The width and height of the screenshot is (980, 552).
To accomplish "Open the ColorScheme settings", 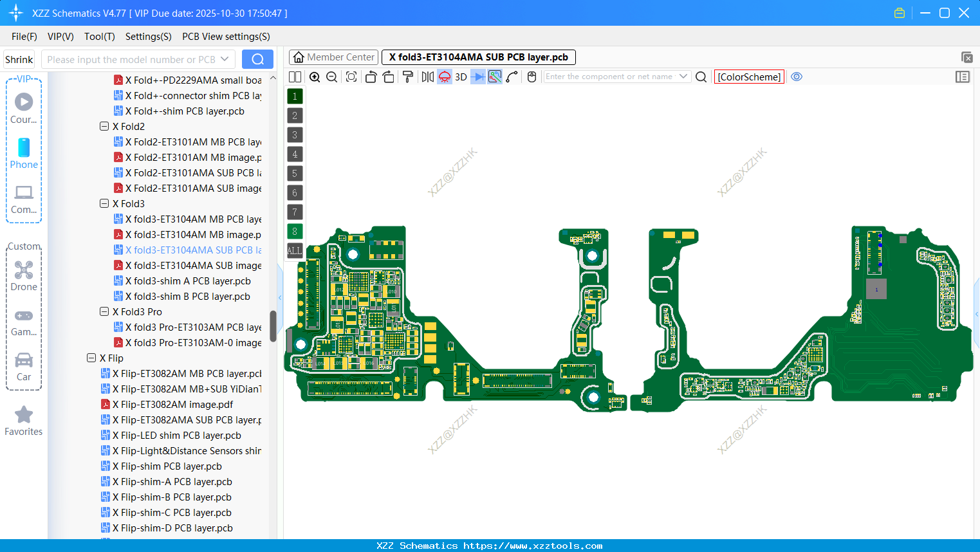I will tap(748, 77).
